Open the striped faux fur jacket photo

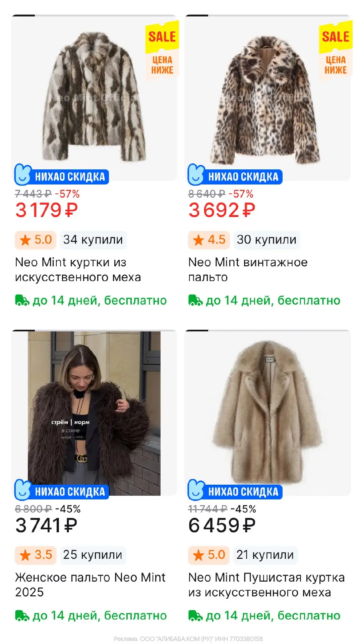tap(94, 97)
